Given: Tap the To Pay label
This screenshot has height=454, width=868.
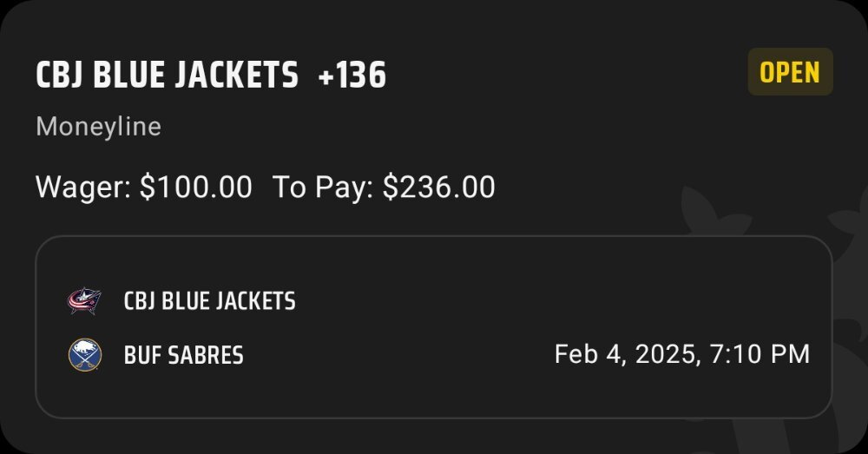Looking at the screenshot, I should point(323,187).
